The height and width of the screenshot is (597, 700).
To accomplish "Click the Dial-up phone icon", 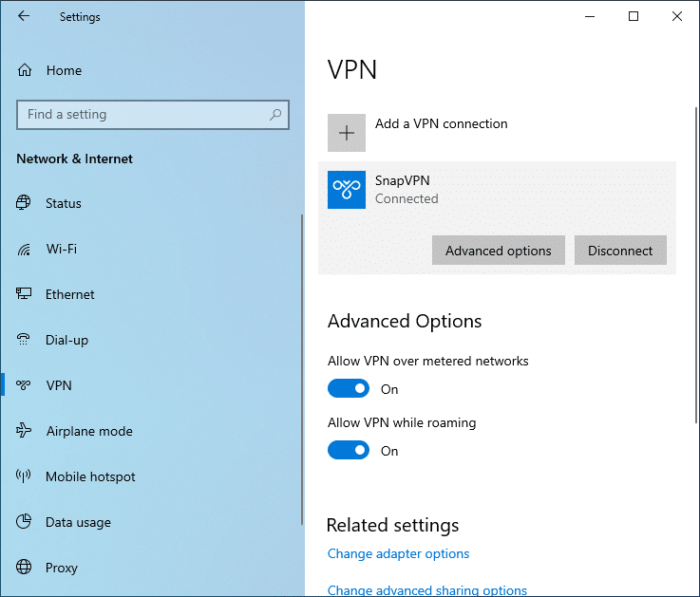I will coord(23,340).
